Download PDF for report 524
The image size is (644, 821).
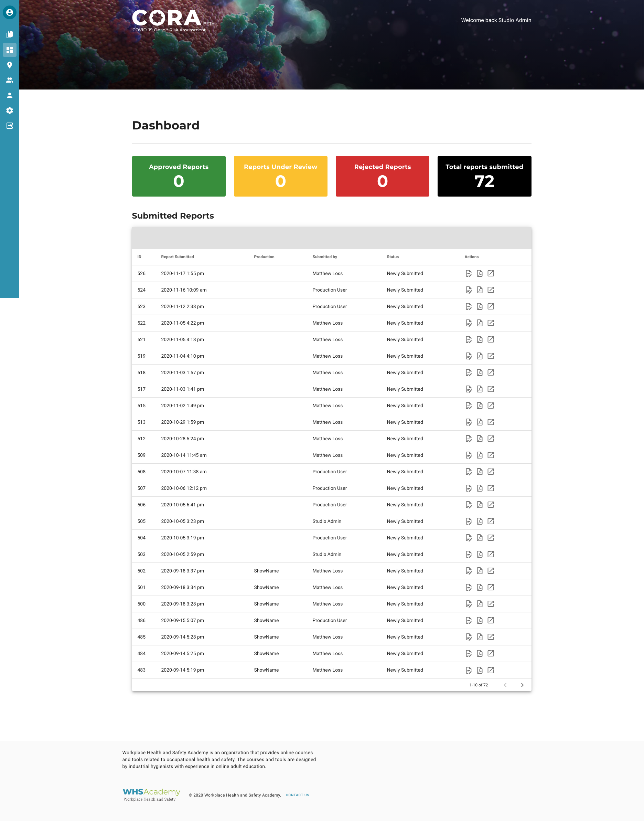point(480,290)
